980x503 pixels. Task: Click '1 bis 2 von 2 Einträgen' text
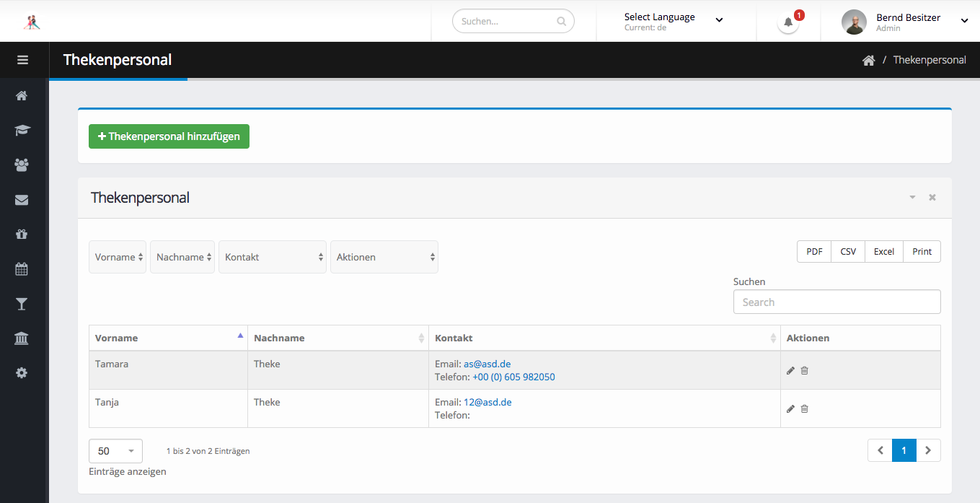pos(208,451)
